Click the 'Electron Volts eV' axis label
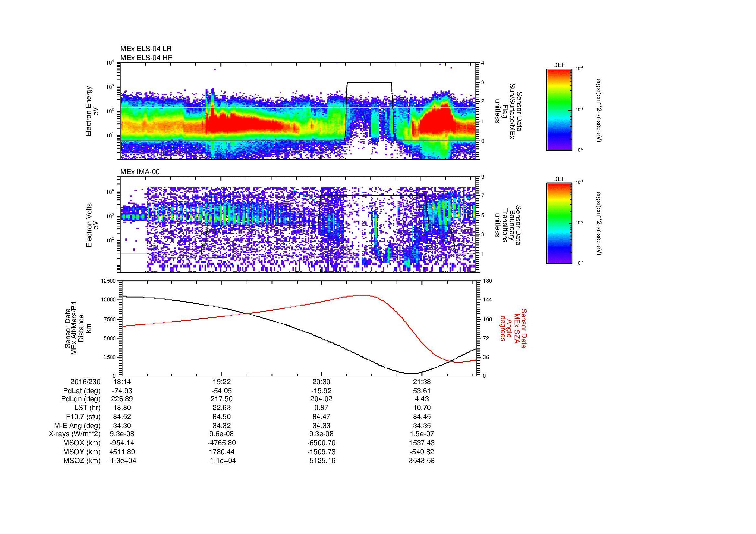756x534 pixels. (x=92, y=225)
